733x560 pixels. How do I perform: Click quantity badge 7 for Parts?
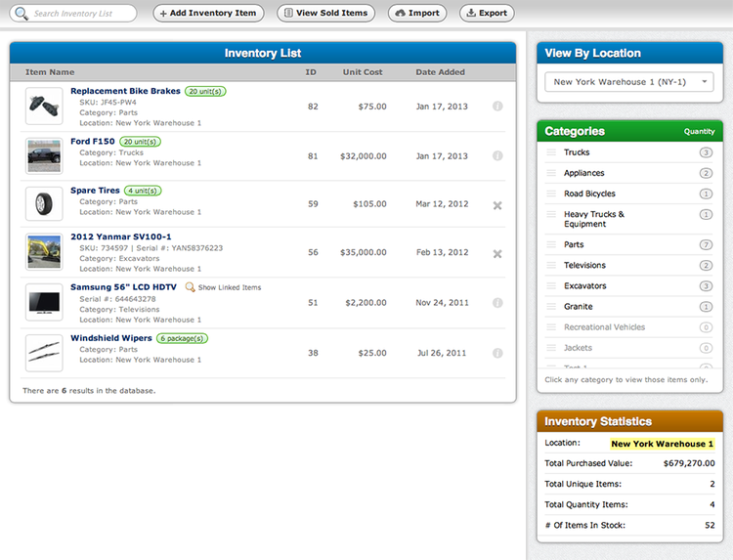(x=706, y=244)
